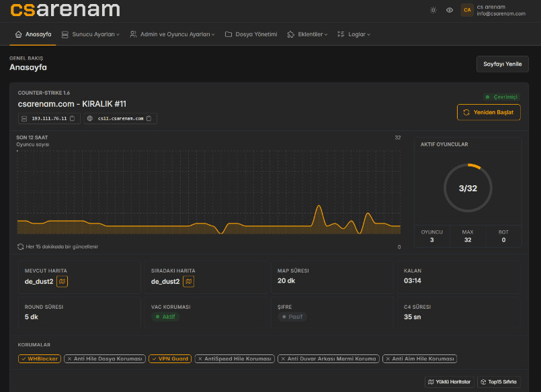Open the CA user avatar
Image resolution: width=541 pixels, height=392 pixels.
point(467,10)
